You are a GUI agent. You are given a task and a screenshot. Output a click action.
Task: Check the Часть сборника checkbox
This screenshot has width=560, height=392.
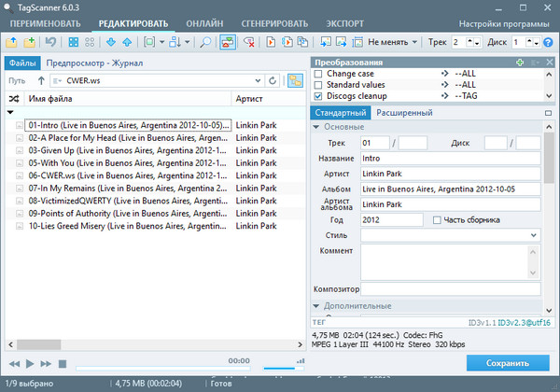point(438,219)
